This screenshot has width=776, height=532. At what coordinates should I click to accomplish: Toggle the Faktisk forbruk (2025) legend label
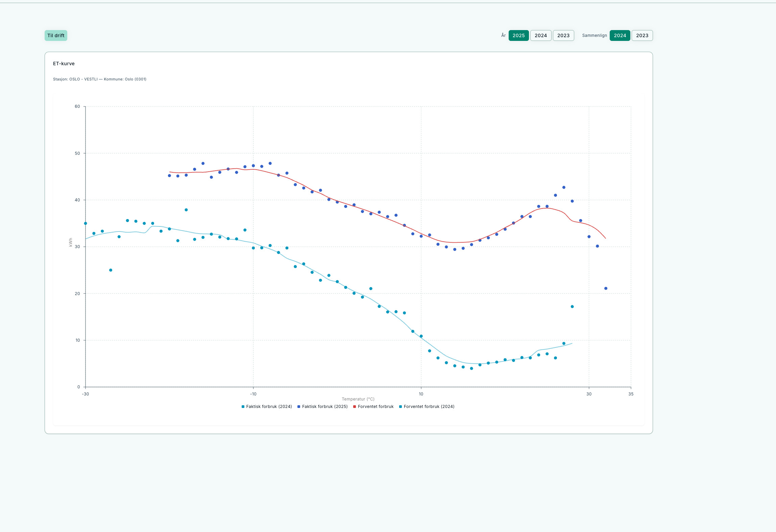[x=325, y=407]
